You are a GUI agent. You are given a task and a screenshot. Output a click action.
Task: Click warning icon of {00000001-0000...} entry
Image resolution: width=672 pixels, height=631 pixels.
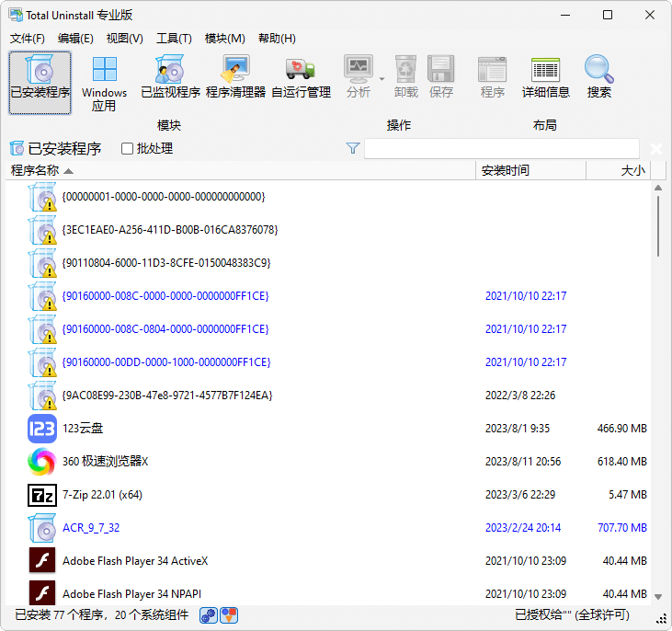[50, 205]
